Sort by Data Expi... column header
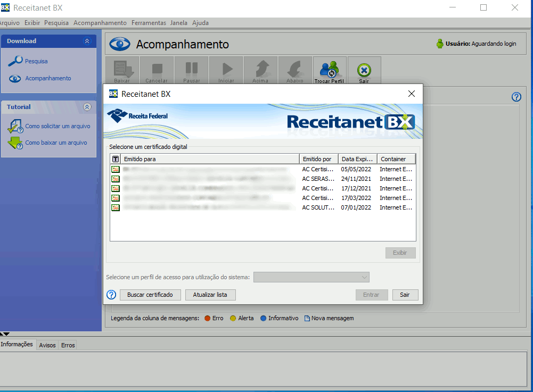The width and height of the screenshot is (533, 392). (358, 159)
